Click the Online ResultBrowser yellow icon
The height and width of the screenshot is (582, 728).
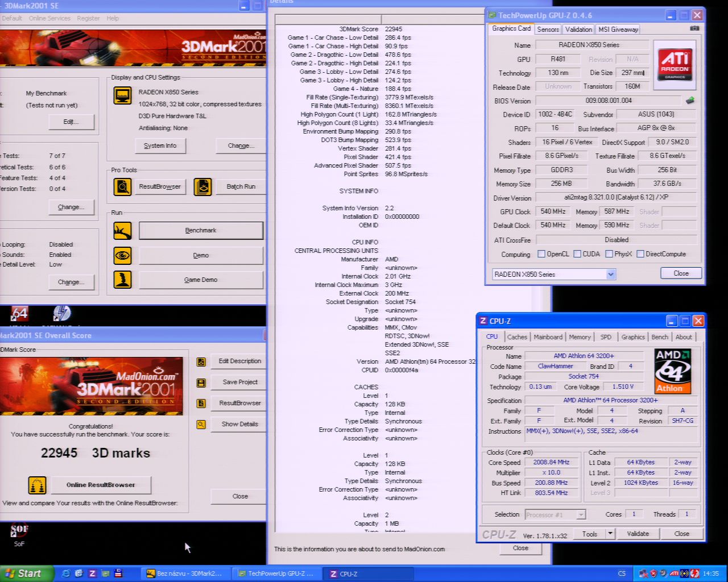[37, 485]
